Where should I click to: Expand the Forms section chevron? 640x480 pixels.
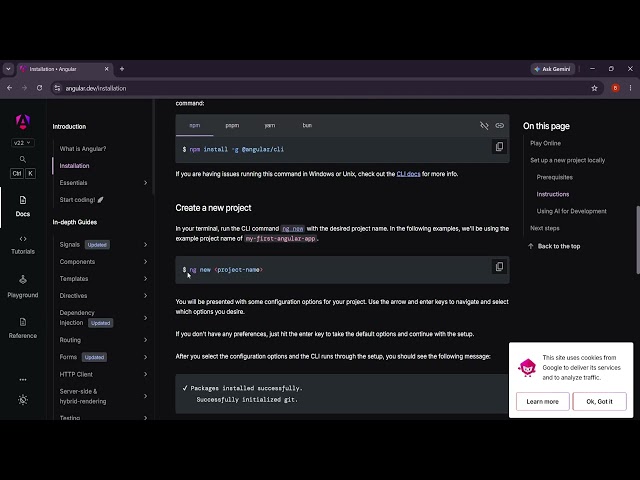(x=145, y=357)
